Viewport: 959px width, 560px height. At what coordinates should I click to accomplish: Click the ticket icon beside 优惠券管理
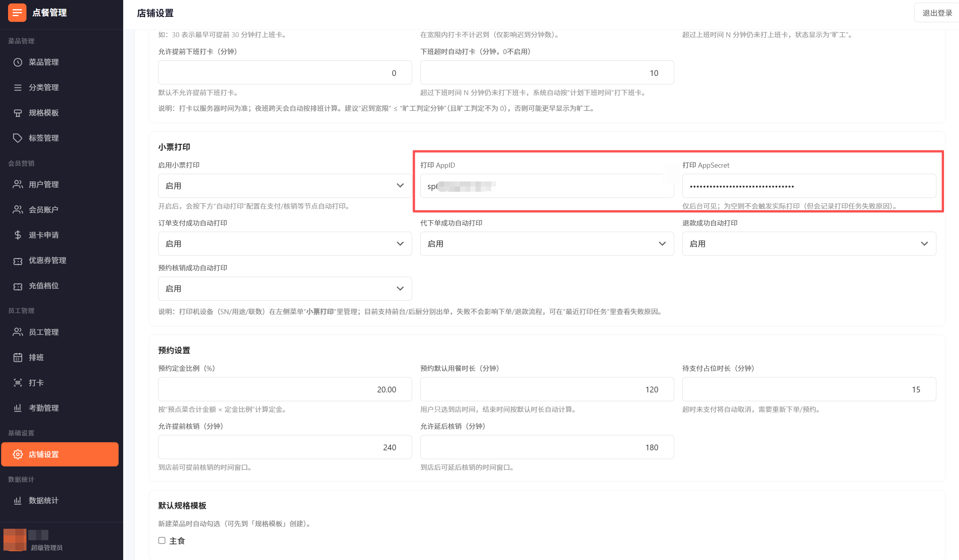point(18,261)
